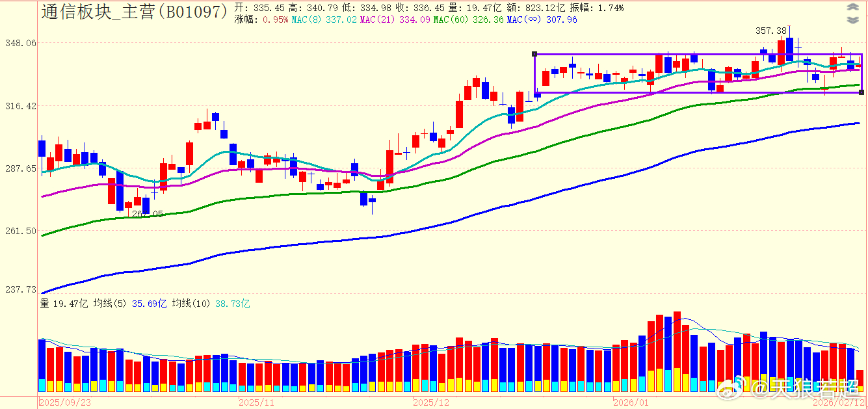Click the 2026/02/12 date label
This screenshot has height=409, width=868.
pyautogui.click(x=839, y=402)
